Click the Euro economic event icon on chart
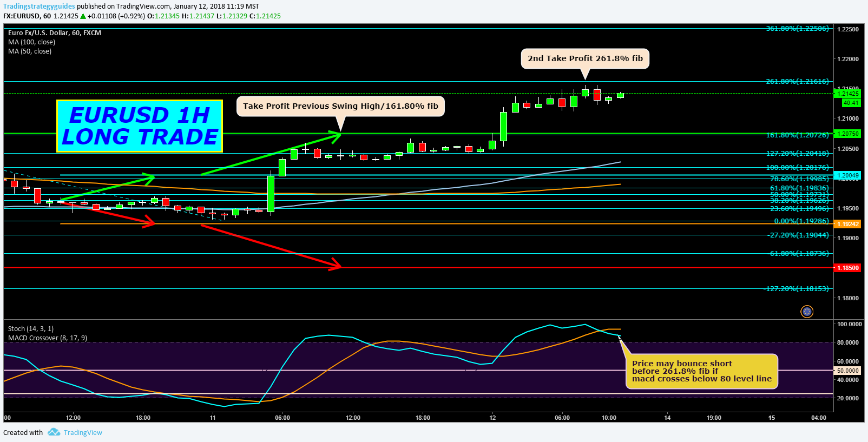The height and width of the screenshot is (442, 868). coord(807,312)
